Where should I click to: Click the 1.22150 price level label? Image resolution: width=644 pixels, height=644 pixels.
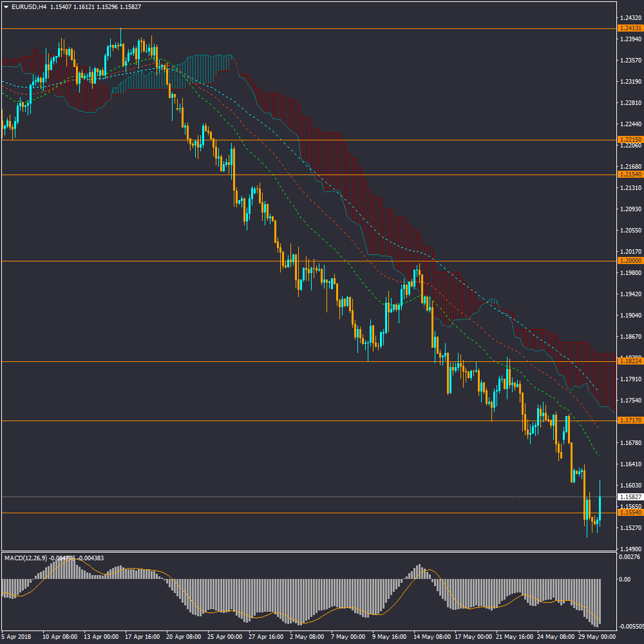[x=630, y=140]
